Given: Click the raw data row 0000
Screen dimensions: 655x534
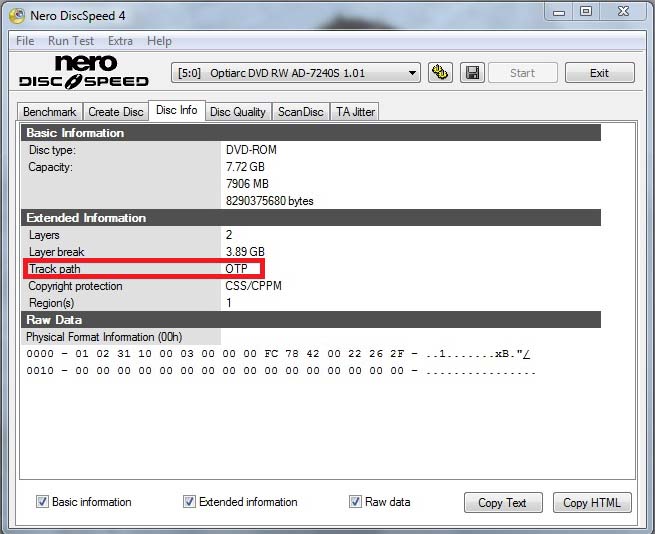Looking at the screenshot, I should [x=278, y=354].
